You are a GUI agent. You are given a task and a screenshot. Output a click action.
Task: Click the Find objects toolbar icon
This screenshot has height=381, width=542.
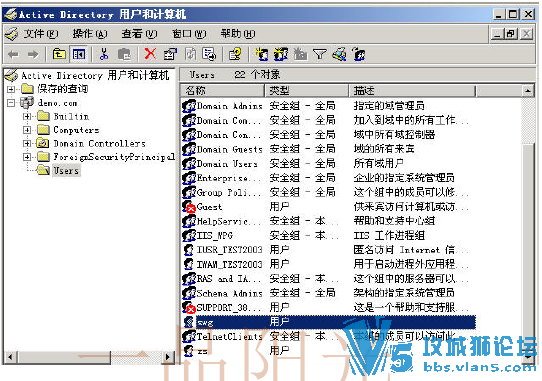coord(339,54)
